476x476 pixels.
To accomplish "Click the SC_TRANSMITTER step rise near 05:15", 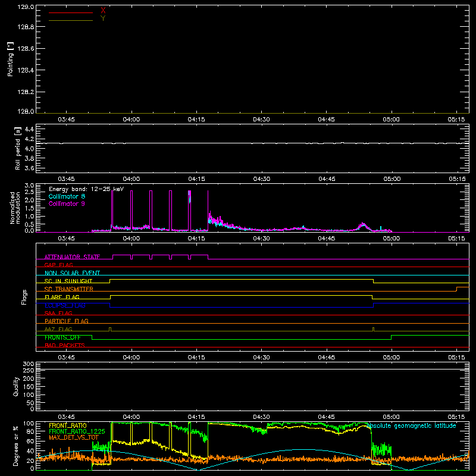I will (456, 289).
